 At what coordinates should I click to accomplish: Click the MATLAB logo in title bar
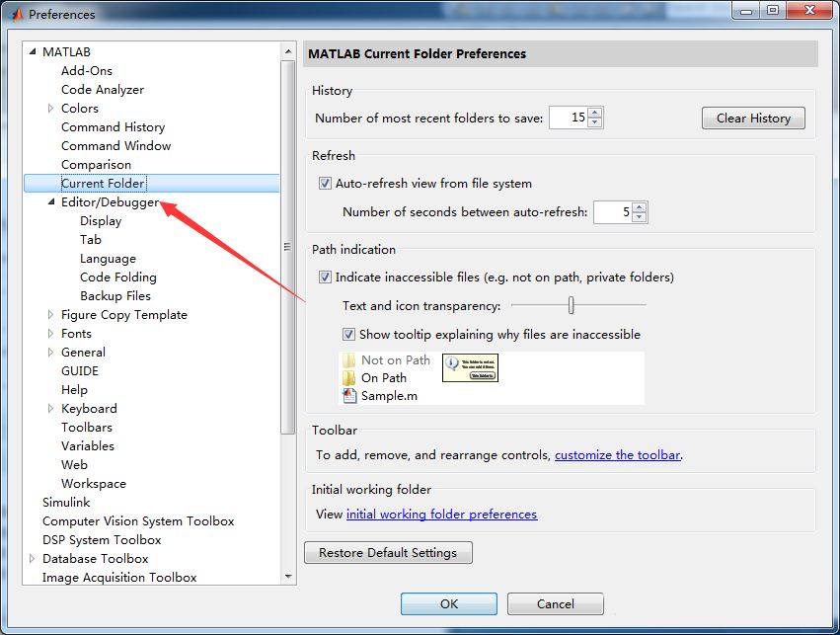tap(17, 15)
